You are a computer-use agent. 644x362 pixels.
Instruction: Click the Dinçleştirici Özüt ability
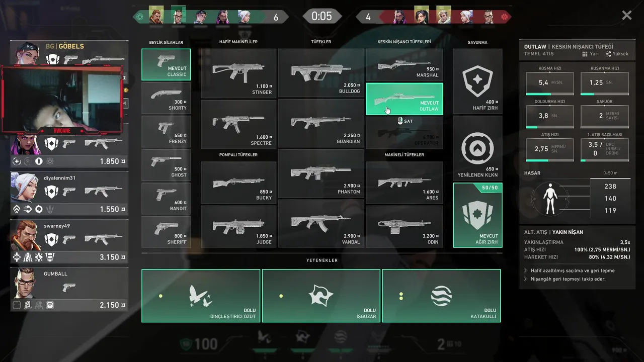[x=201, y=296]
